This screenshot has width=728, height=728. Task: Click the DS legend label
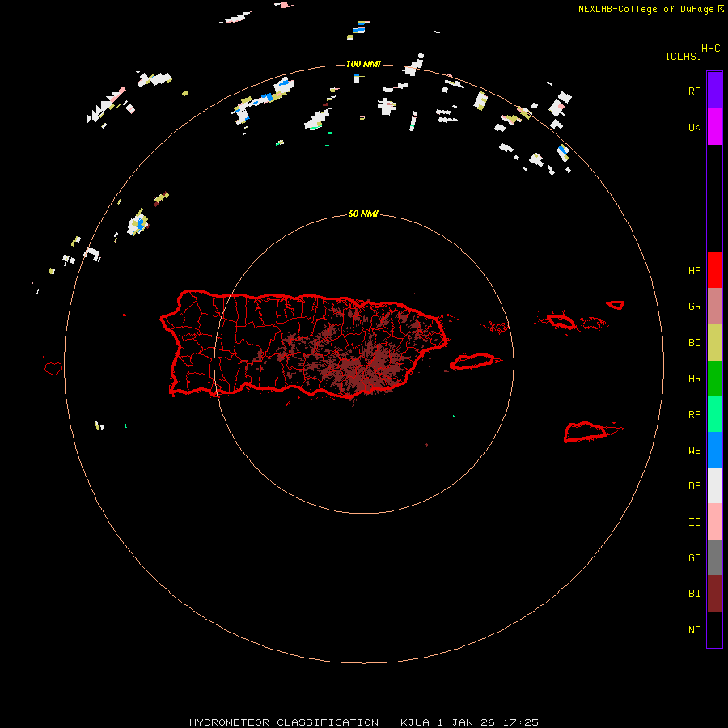point(694,486)
